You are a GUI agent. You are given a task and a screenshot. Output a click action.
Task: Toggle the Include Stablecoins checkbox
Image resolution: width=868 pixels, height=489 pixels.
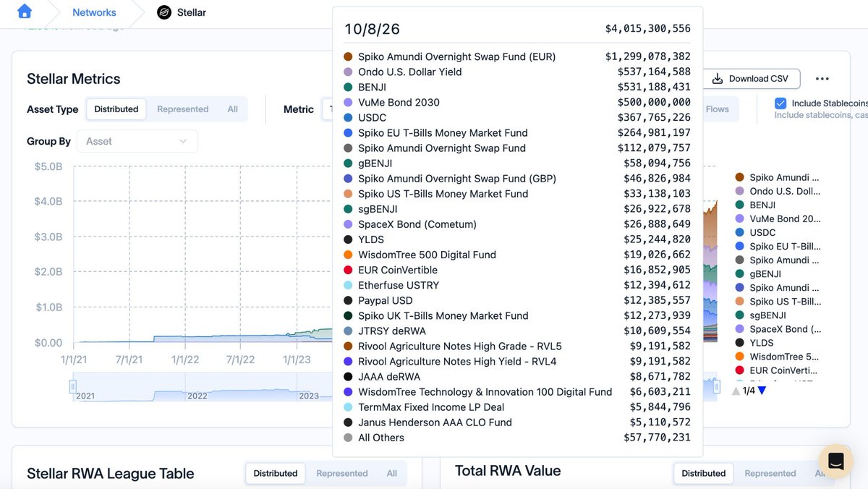[780, 103]
